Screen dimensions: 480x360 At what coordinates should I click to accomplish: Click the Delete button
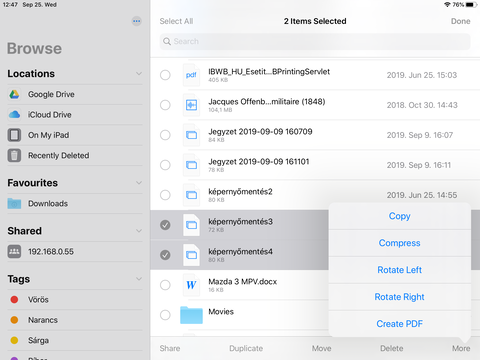tap(392, 348)
